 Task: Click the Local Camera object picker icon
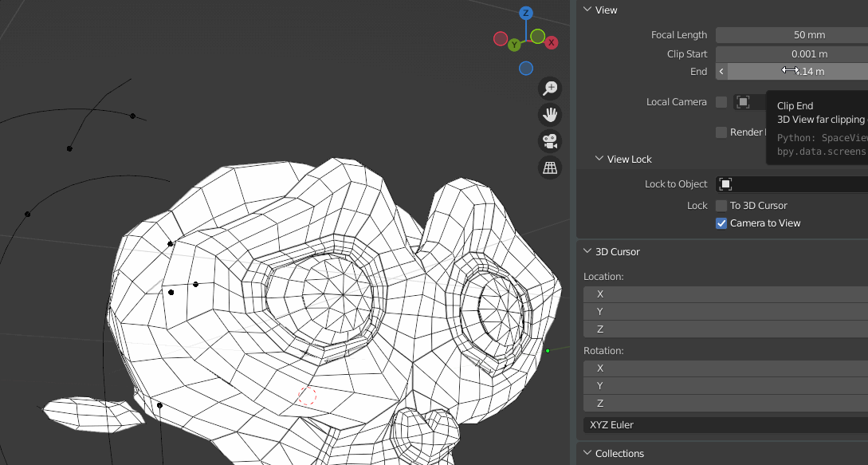[743, 102]
